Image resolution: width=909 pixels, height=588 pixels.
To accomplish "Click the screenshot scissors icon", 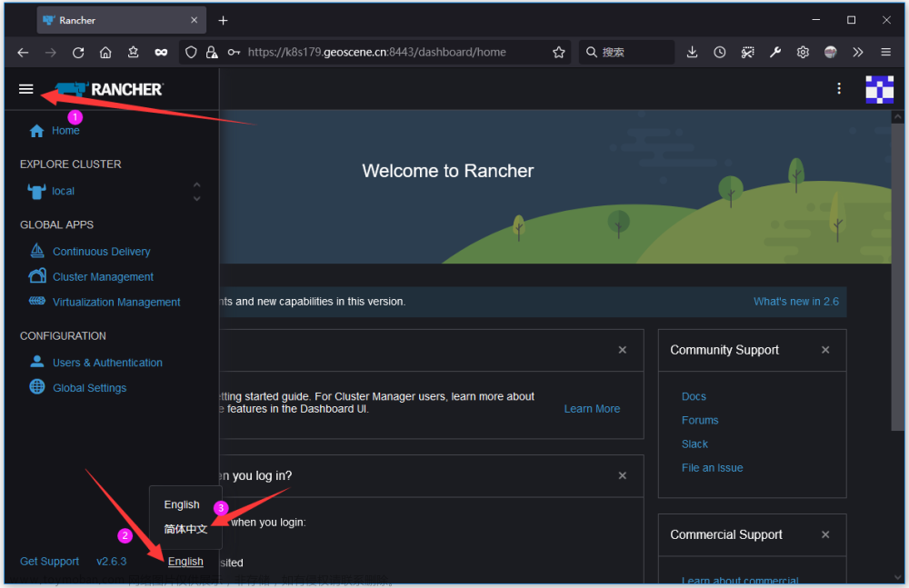I will pyautogui.click(x=748, y=53).
